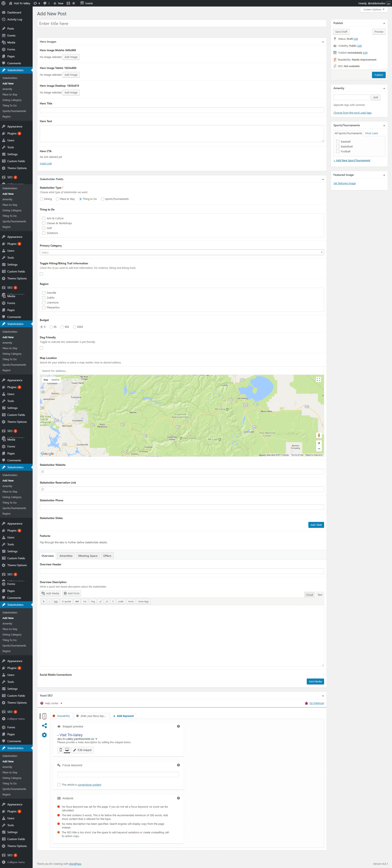Zoom in on the map
Image resolution: width=392 pixels, height=868 pixels.
pos(319,443)
